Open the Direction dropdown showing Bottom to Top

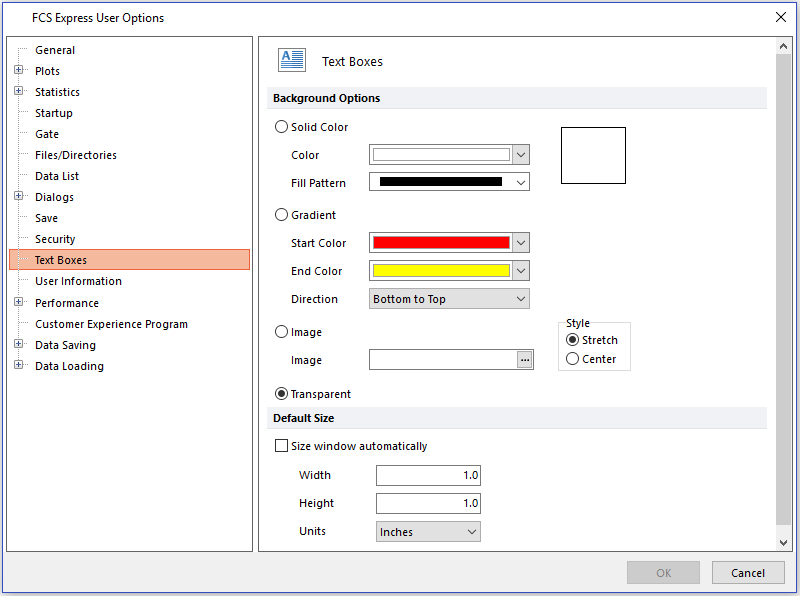click(449, 299)
